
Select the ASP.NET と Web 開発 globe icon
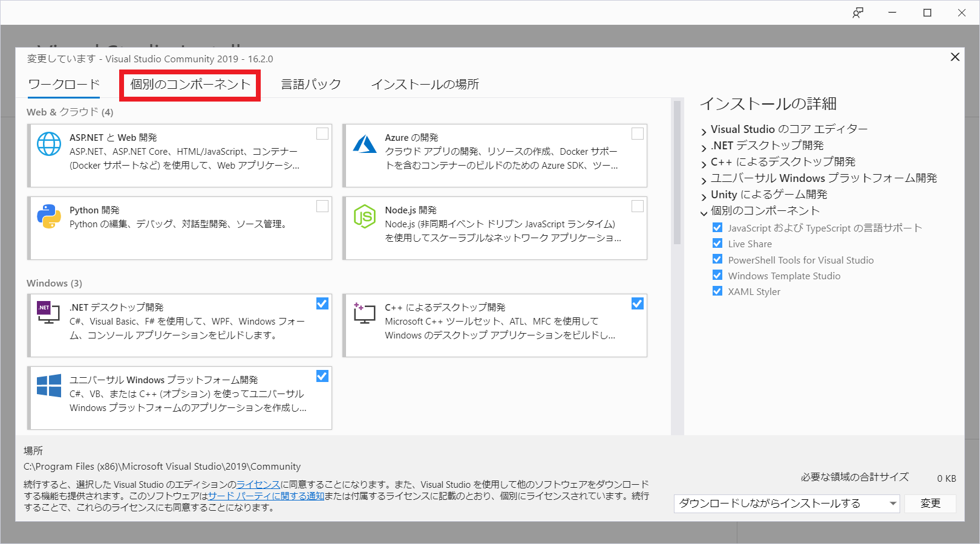[x=49, y=144]
